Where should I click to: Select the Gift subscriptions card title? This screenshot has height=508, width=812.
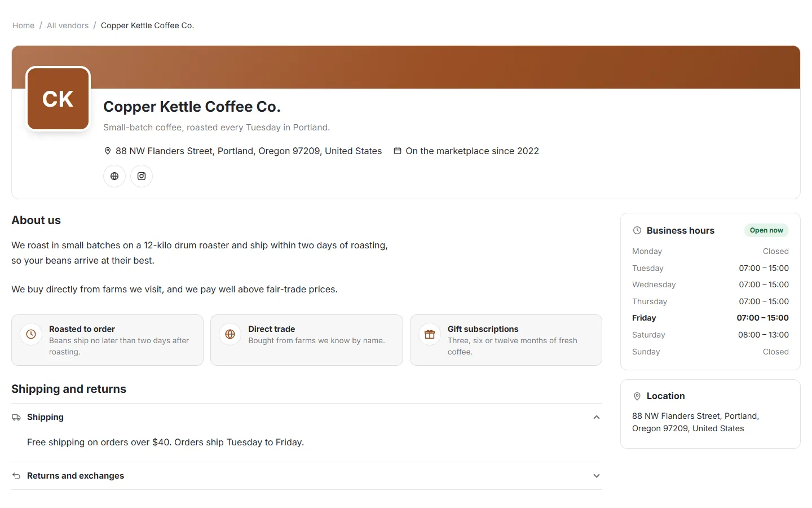483,329
